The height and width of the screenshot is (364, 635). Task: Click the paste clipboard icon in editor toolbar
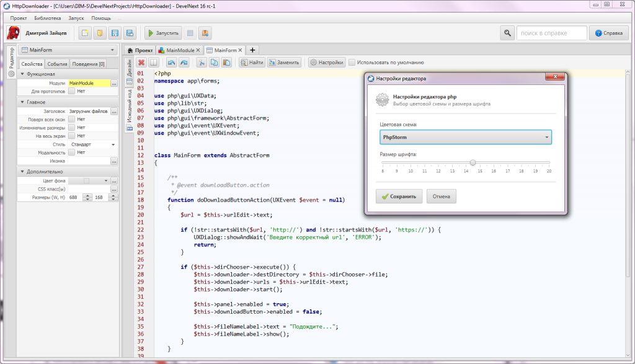227,63
